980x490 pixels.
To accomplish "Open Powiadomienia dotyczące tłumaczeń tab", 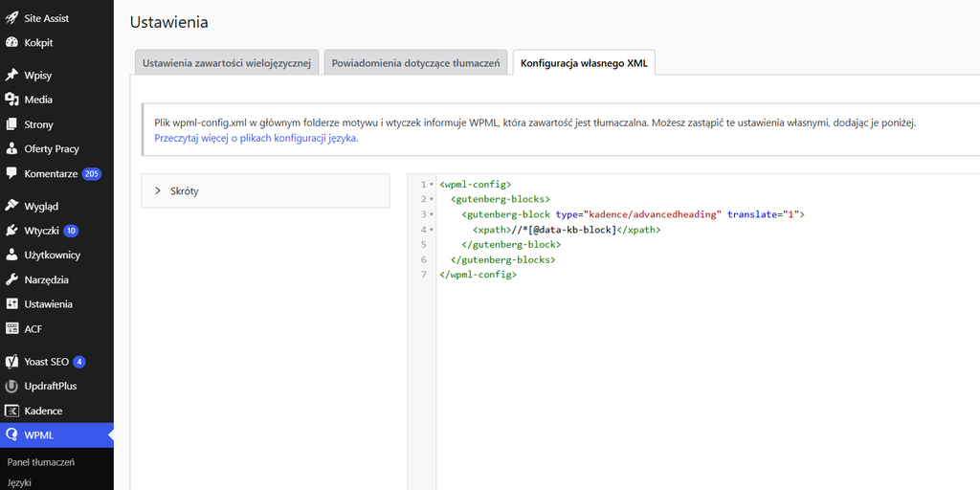I will coord(415,62).
